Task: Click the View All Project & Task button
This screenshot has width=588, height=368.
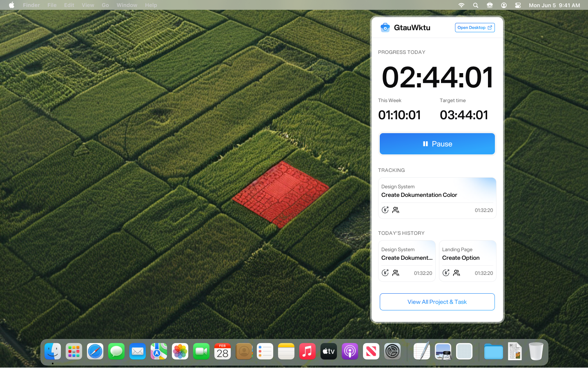Action: (x=437, y=302)
